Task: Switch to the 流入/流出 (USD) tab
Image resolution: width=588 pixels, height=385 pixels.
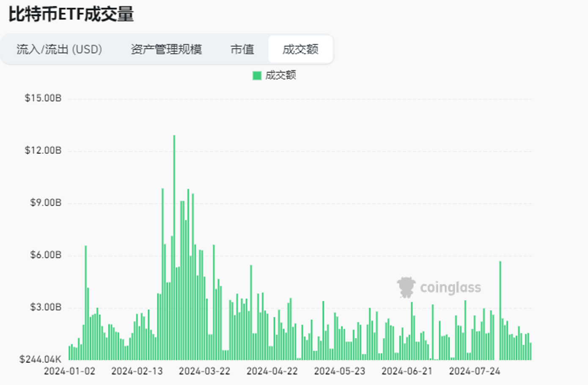Action: [x=58, y=49]
